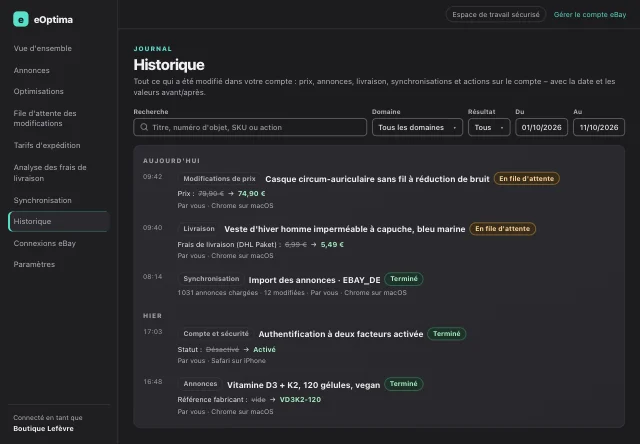This screenshot has width=640, height=444.
Task: Click the Historique page heading
Action: (169, 64)
